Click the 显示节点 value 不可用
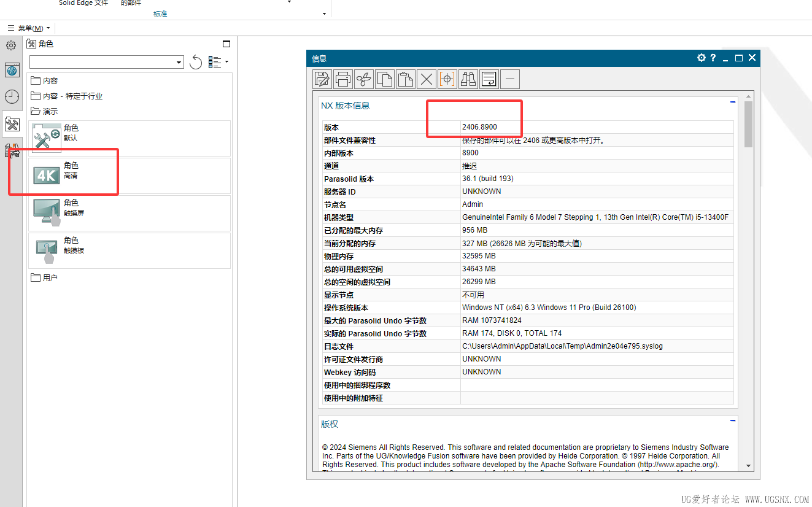Image resolution: width=812 pixels, height=507 pixels. coord(474,295)
